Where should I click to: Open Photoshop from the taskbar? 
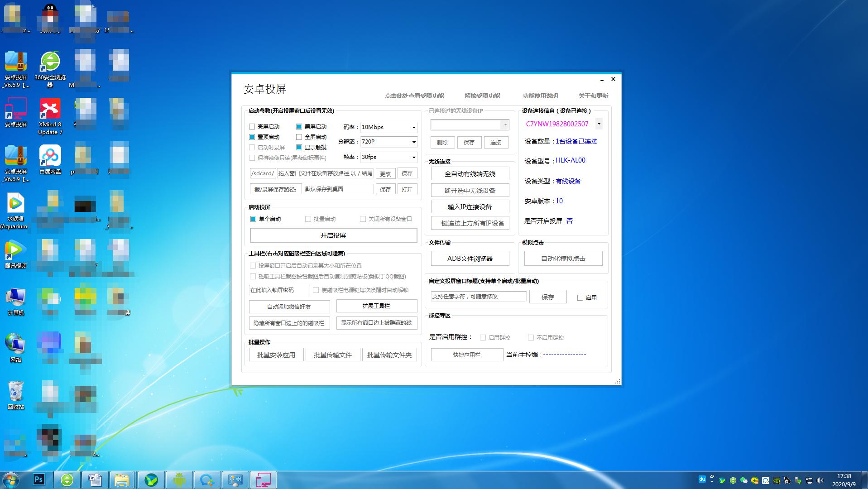pyautogui.click(x=39, y=479)
